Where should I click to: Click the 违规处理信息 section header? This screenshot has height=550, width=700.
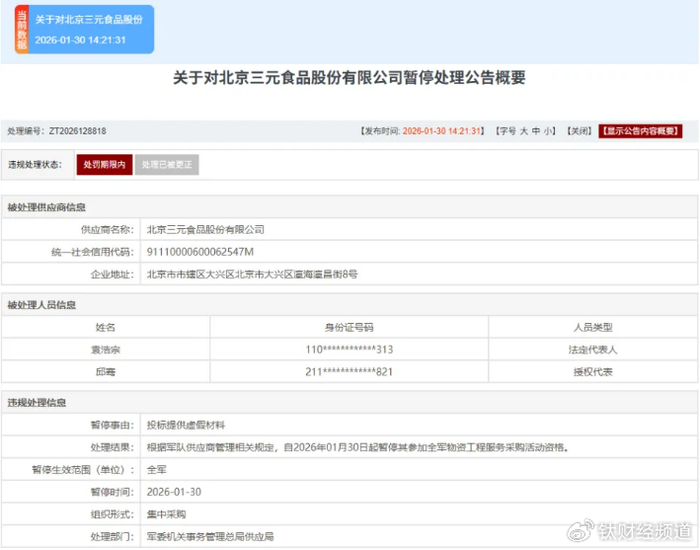click(37, 402)
